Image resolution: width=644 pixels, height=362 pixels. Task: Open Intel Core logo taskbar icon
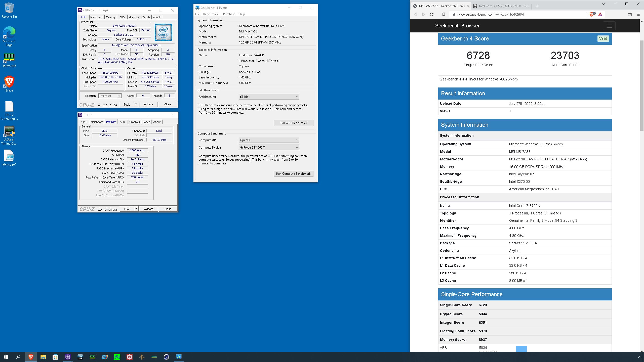click(x=105, y=357)
